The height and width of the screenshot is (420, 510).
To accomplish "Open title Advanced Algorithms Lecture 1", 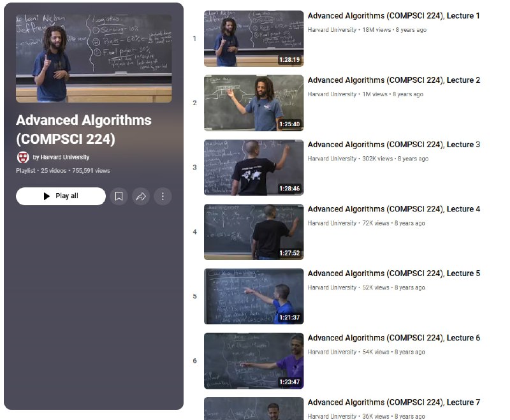I will tap(393, 15).
